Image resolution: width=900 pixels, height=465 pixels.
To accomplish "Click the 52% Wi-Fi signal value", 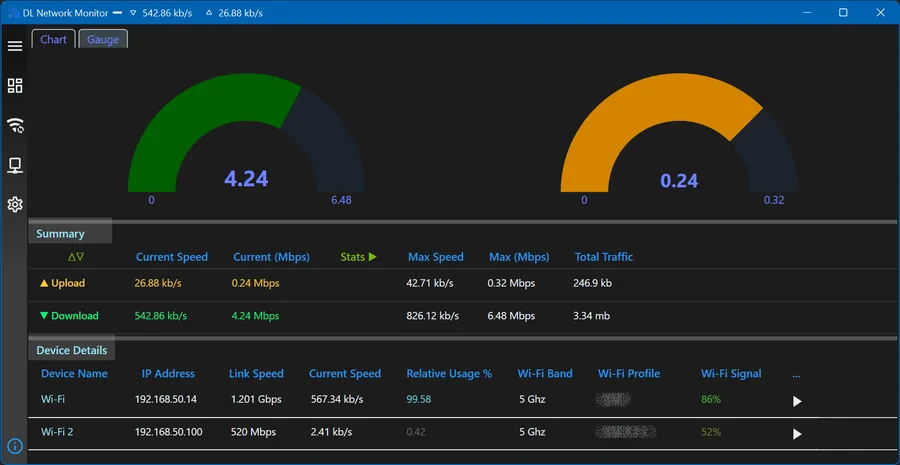I will (x=711, y=432).
